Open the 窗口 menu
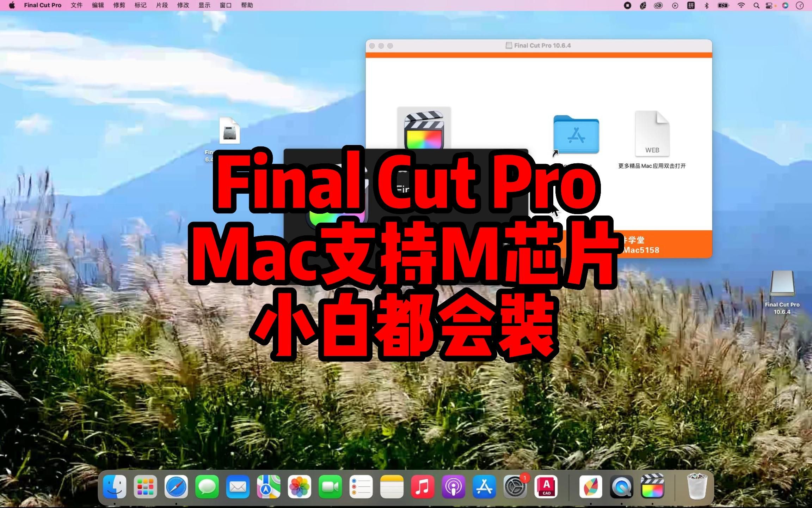 (226, 5)
